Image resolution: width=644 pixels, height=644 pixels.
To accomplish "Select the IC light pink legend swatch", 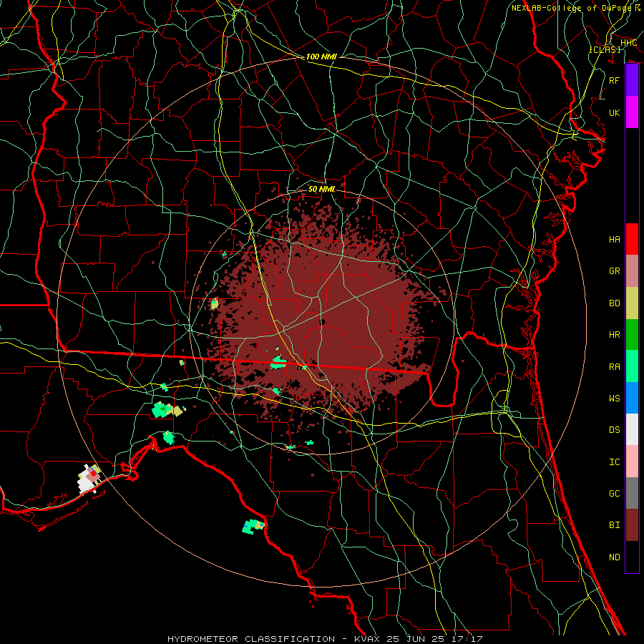I will coord(632,462).
